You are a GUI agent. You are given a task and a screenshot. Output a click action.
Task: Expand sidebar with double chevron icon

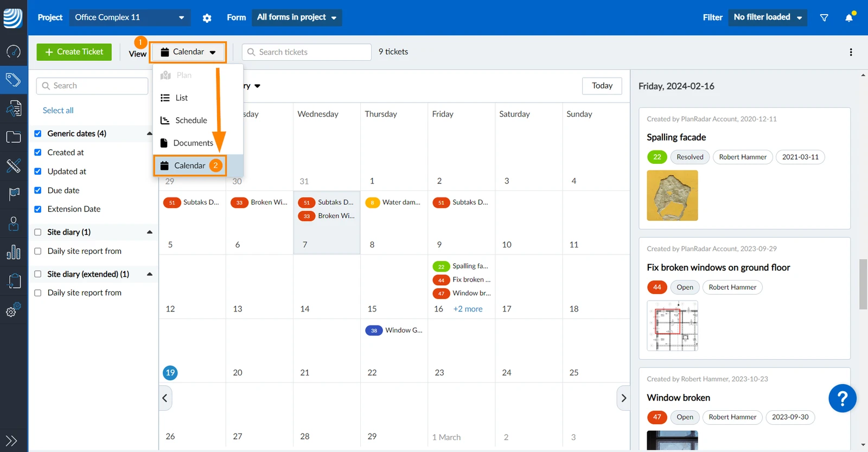[11, 441]
